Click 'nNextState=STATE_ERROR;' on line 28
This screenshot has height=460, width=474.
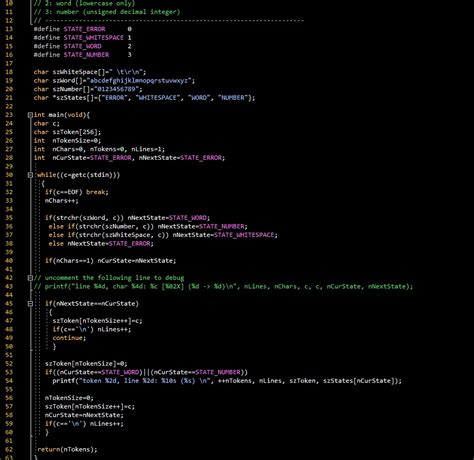182,158
